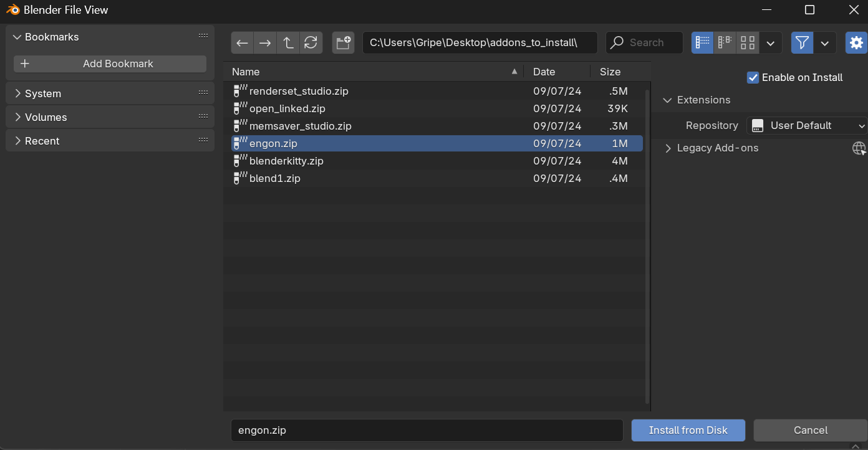Sort files by the Name column

click(x=245, y=72)
